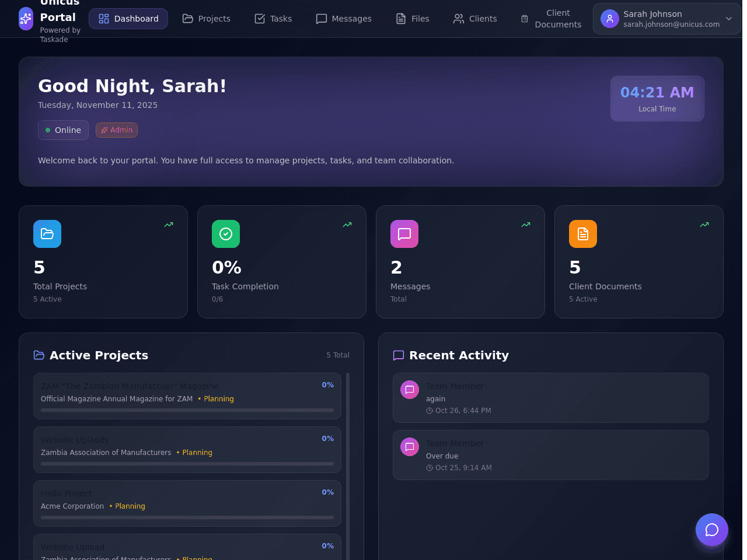Click the trend arrow on Messages card
Image resolution: width=747 pixels, height=560 pixels.
point(526,225)
